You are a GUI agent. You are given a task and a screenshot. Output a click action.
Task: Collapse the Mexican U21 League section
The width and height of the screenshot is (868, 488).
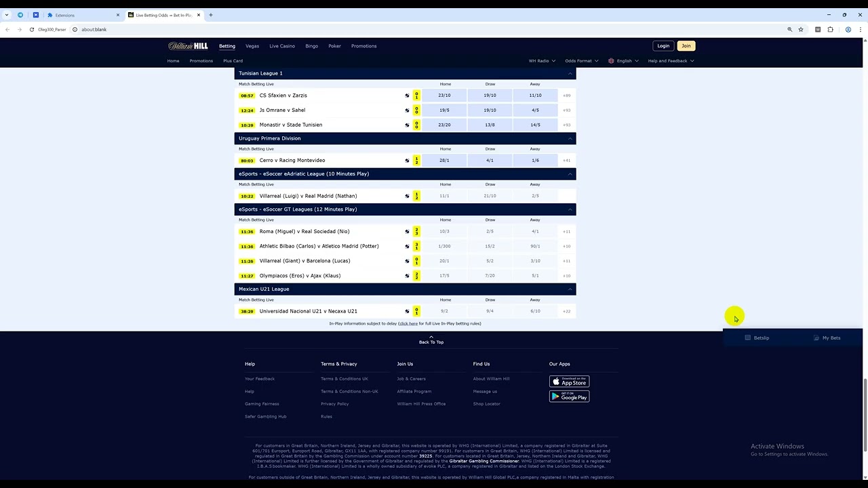click(570, 289)
